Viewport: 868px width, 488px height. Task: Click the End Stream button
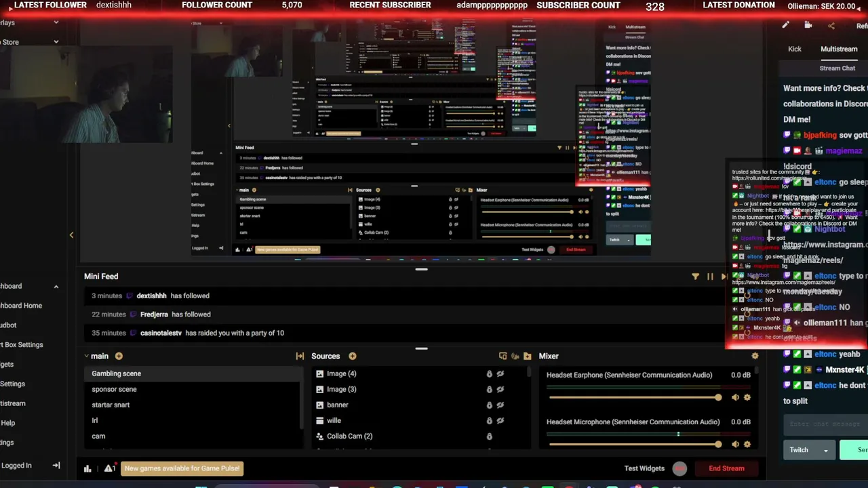726,468
